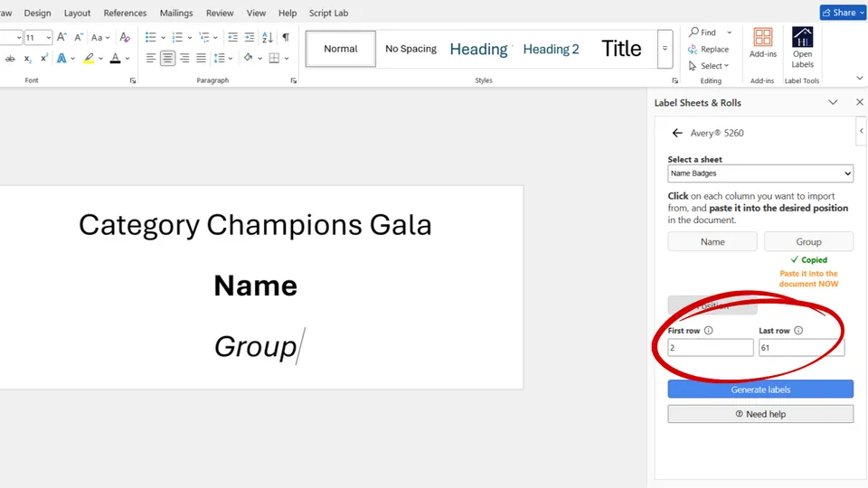Click the Share button
Screen dimensions: 868x488
pos(842,13)
